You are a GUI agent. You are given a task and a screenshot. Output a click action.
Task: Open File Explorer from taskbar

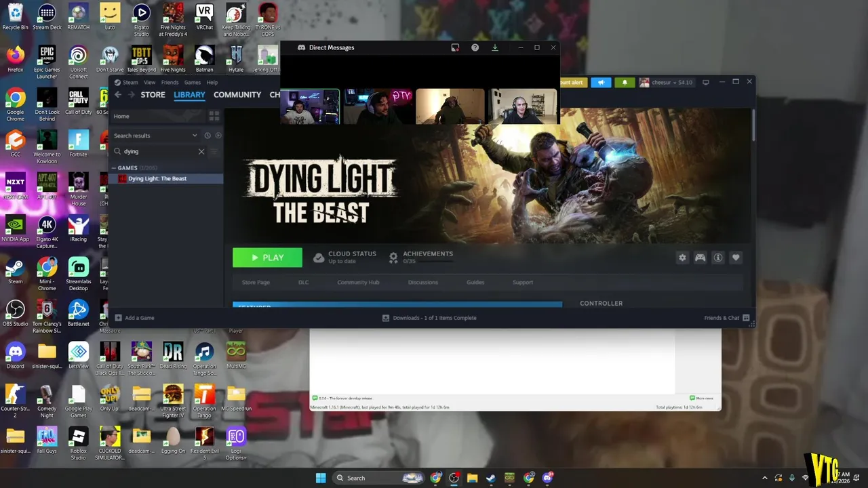[x=472, y=478]
